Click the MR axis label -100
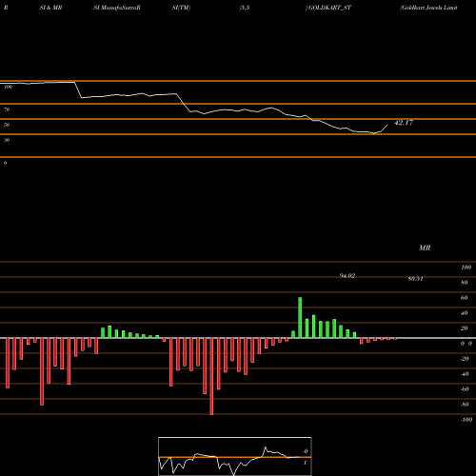Screen dimensions: 476x476 (x=466, y=420)
